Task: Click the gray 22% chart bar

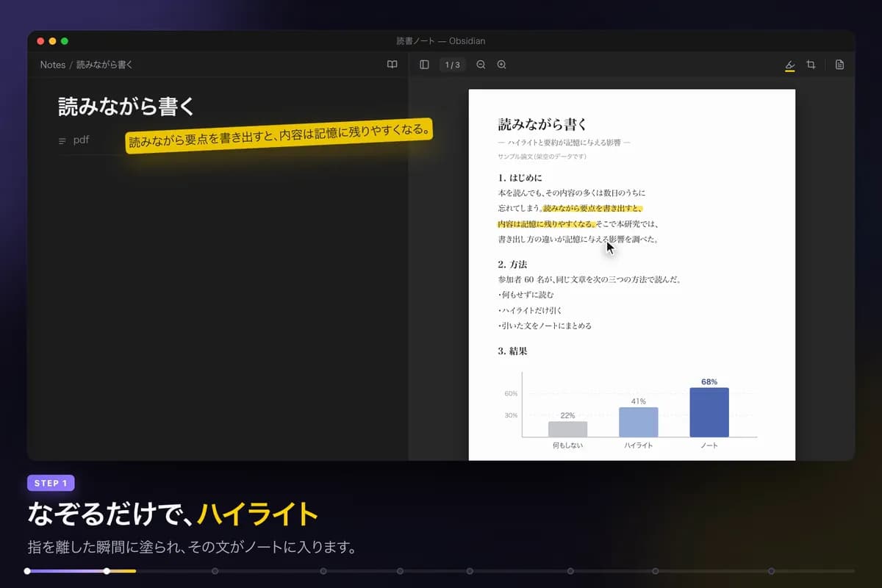Action: click(567, 429)
